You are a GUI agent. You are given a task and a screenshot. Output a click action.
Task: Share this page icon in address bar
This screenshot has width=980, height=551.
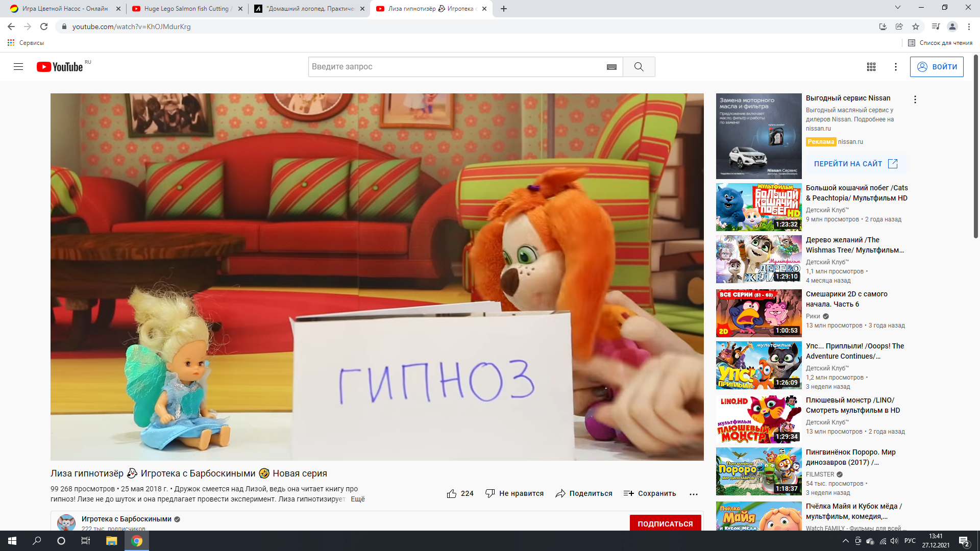(899, 27)
